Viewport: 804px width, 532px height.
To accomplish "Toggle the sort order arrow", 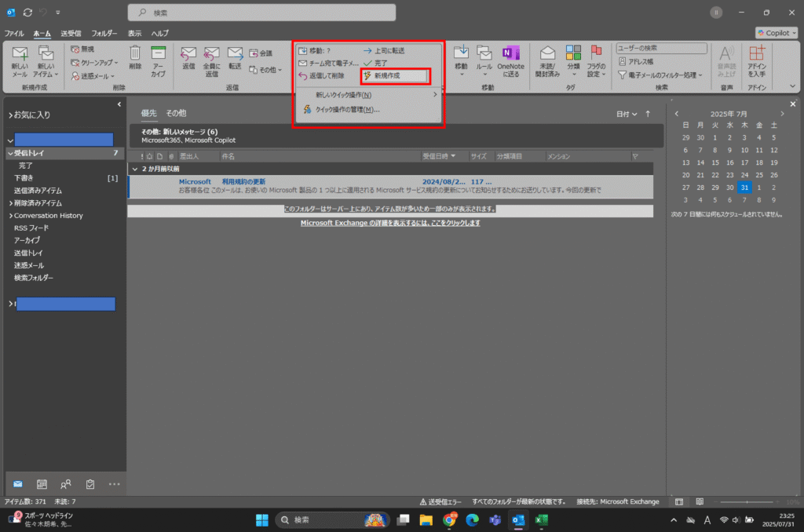I will (648, 114).
